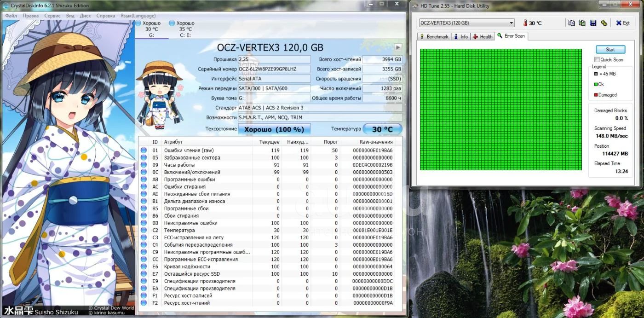
Task: Click status circle for attribute 01 row
Action: click(144, 150)
